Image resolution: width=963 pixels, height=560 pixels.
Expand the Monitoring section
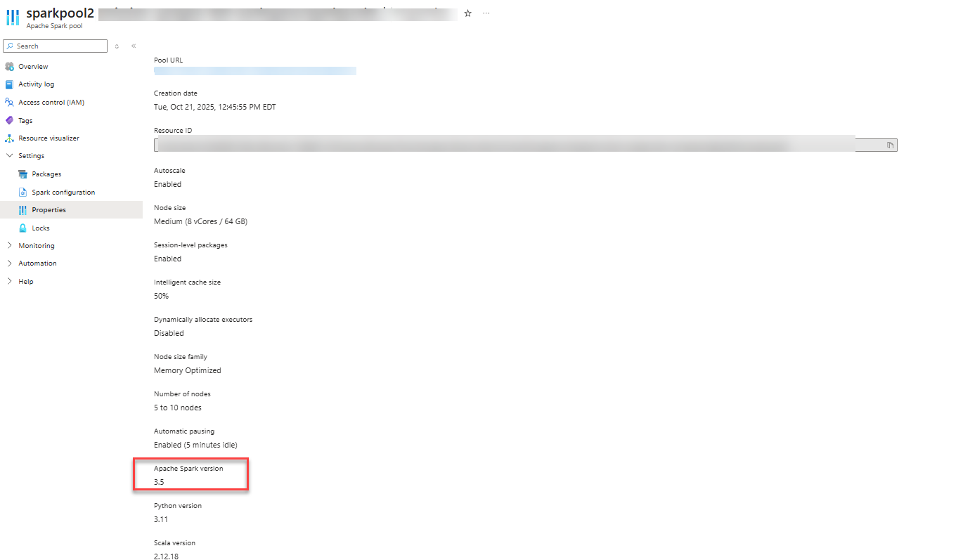point(9,246)
